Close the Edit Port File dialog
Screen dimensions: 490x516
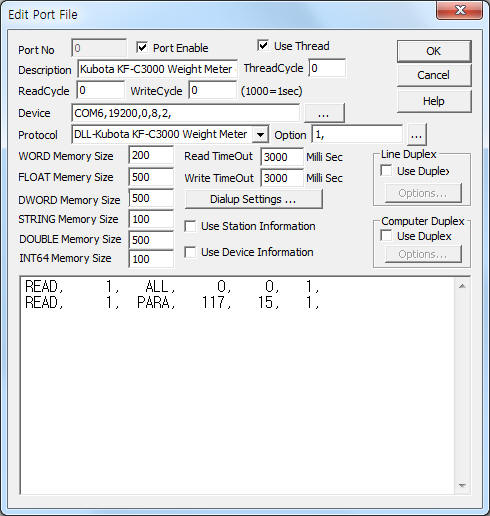pos(460,10)
